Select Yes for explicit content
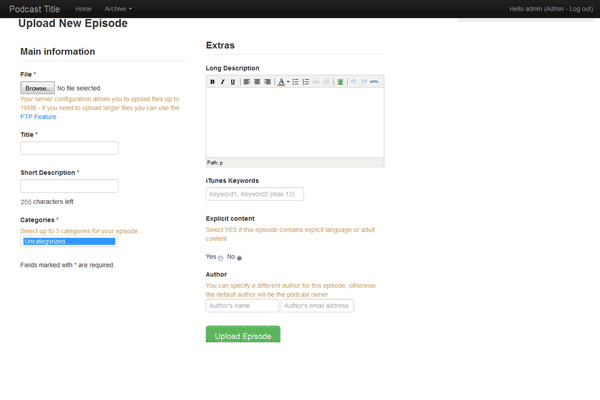The height and width of the screenshot is (400, 600). (x=220, y=258)
